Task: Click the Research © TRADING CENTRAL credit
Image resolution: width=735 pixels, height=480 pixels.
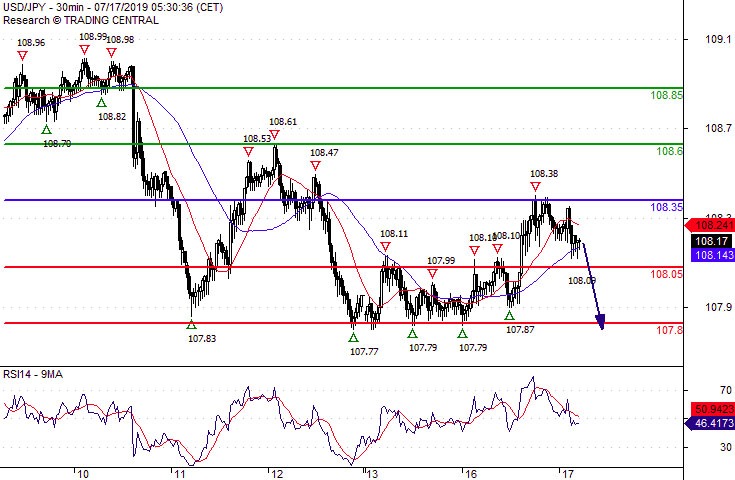Action: point(81,20)
